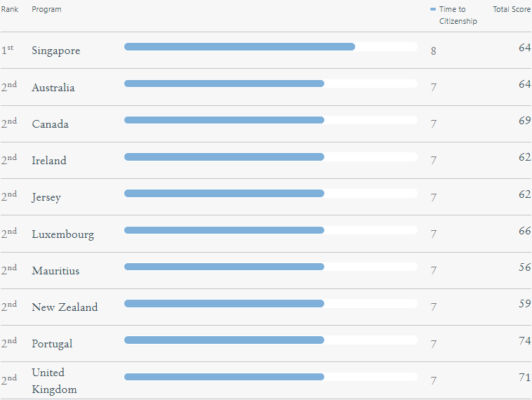The image size is (532, 400).
Task: Select Portugal's total score of 74
Action: (524, 340)
